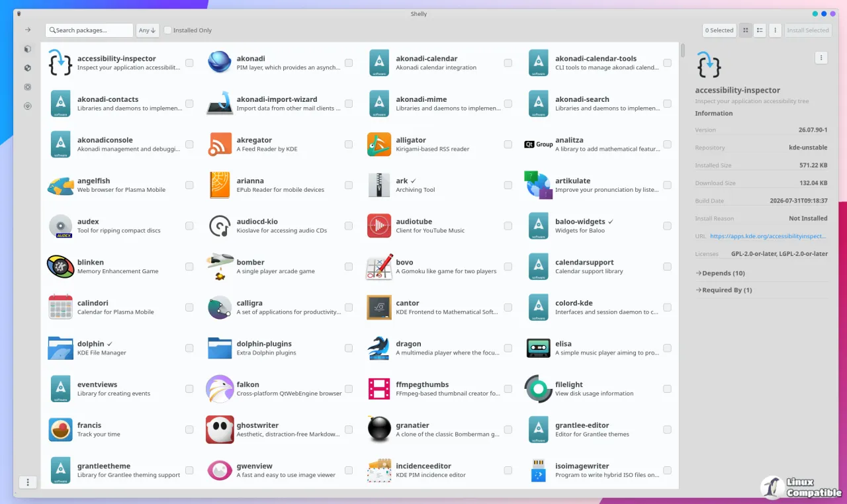Select the akonadi-import-wizard package name
The image size is (847, 504).
click(277, 99)
